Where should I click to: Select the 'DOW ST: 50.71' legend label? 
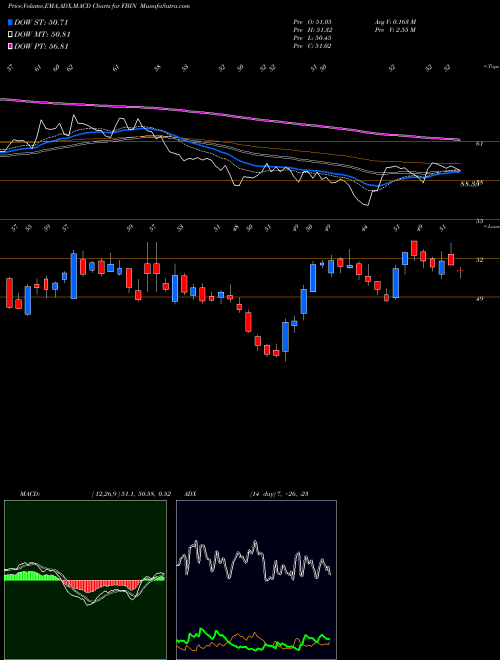pos(41,22)
